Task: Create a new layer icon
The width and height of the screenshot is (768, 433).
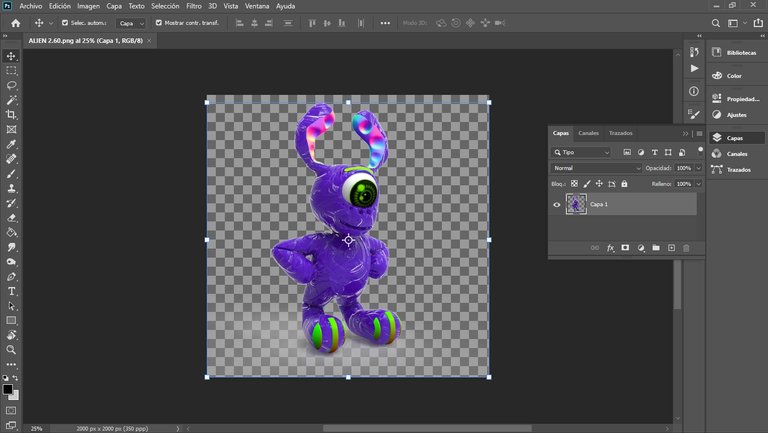Action: pos(671,248)
